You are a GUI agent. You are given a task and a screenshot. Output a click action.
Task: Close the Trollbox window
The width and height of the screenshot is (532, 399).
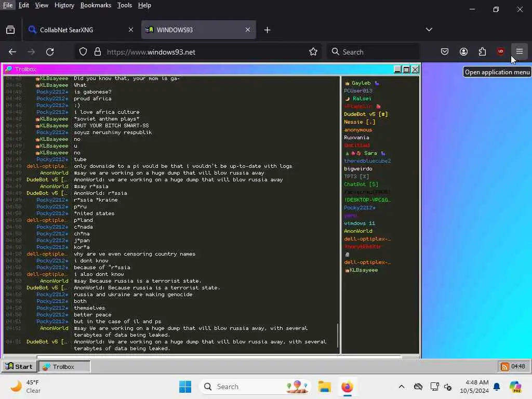(x=415, y=69)
